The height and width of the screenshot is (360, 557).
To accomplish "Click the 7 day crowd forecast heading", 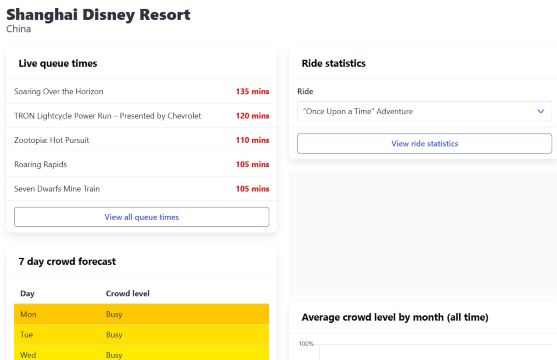I will (67, 262).
